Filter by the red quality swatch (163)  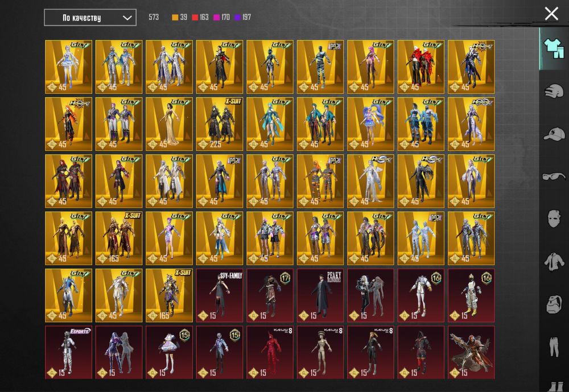point(195,17)
